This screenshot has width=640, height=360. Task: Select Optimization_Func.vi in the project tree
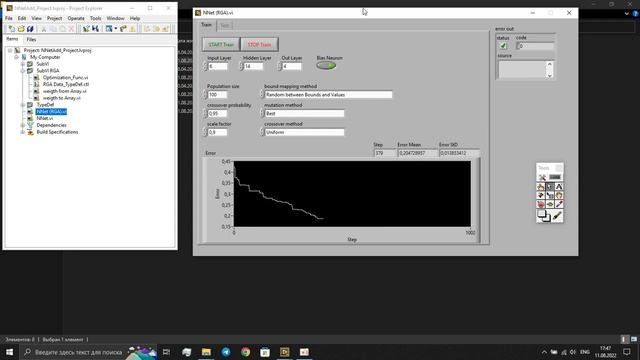[x=65, y=78]
